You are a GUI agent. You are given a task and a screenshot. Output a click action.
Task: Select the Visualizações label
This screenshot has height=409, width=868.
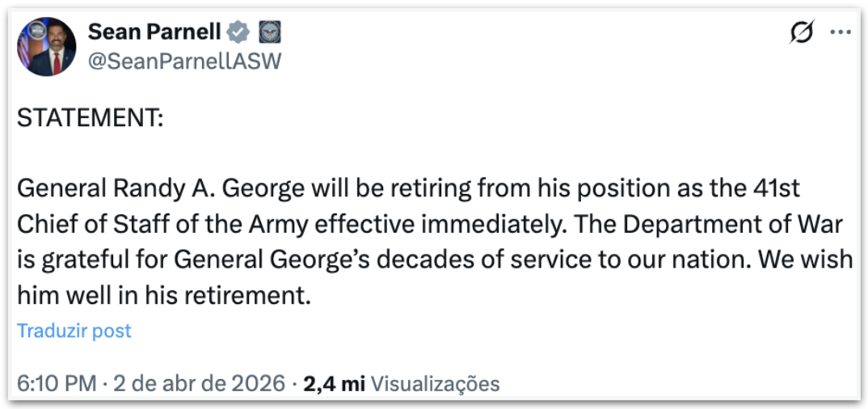pos(435,383)
